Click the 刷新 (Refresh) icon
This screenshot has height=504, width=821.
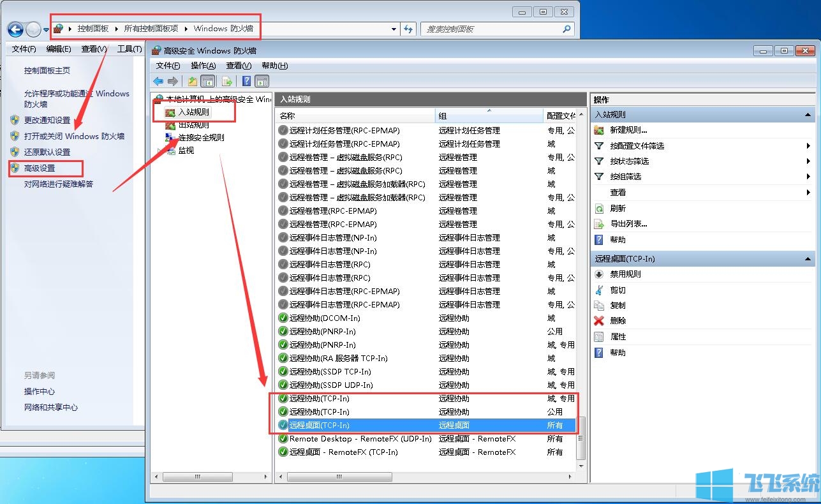[600, 208]
